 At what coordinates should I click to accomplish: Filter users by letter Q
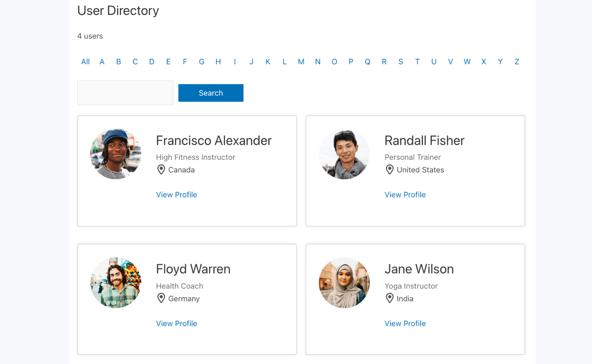click(367, 62)
